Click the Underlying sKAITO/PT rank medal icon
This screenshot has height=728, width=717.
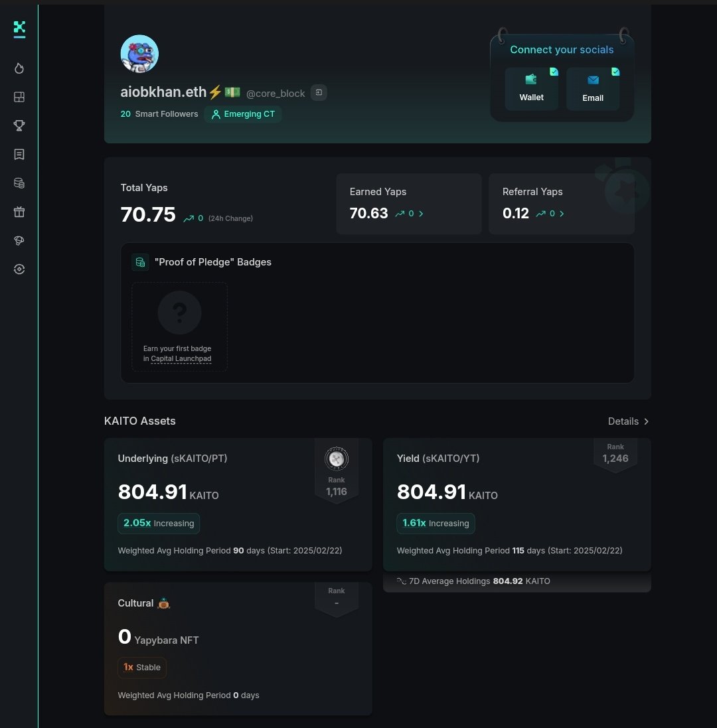[x=336, y=459]
